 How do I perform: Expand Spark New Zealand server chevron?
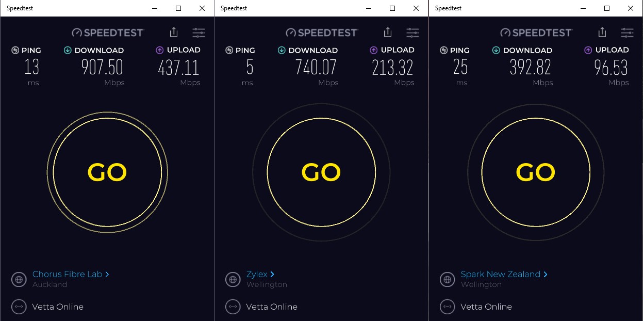click(546, 275)
